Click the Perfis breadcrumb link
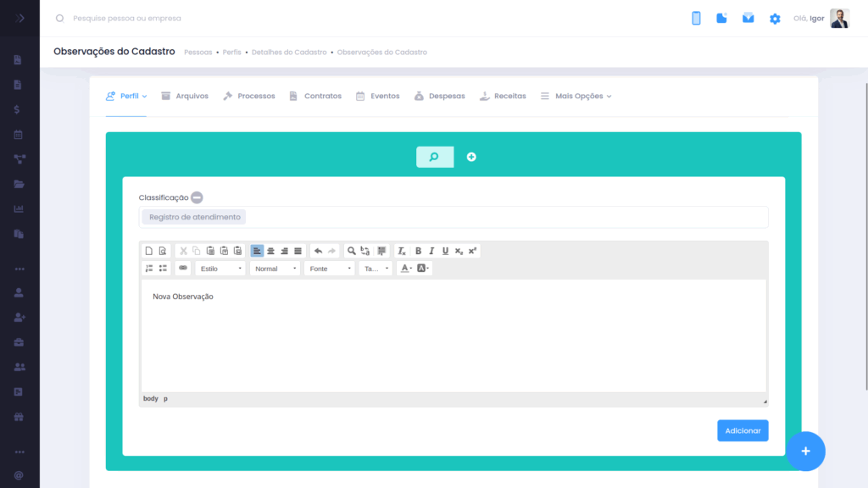 click(x=232, y=52)
